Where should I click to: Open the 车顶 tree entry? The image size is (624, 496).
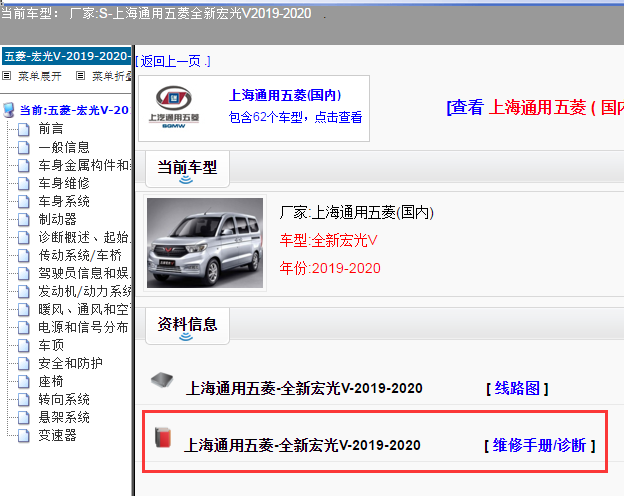click(51, 346)
